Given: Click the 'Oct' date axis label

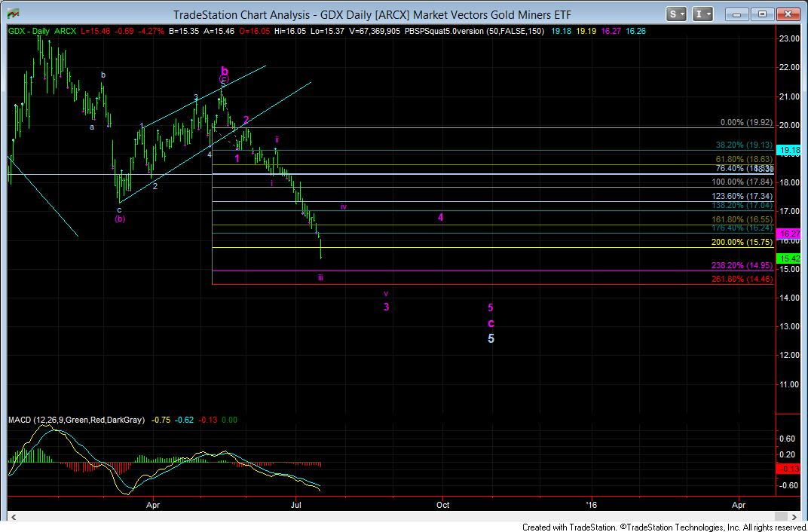Looking at the screenshot, I should [x=443, y=505].
